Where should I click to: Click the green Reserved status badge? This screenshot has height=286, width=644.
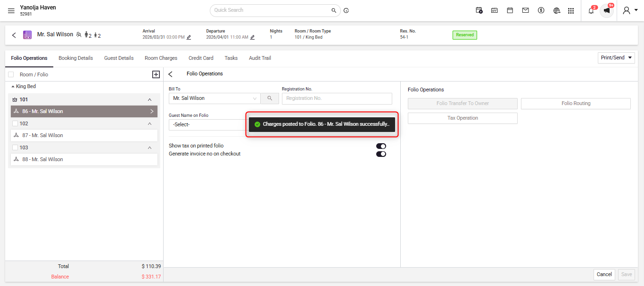pyautogui.click(x=465, y=35)
